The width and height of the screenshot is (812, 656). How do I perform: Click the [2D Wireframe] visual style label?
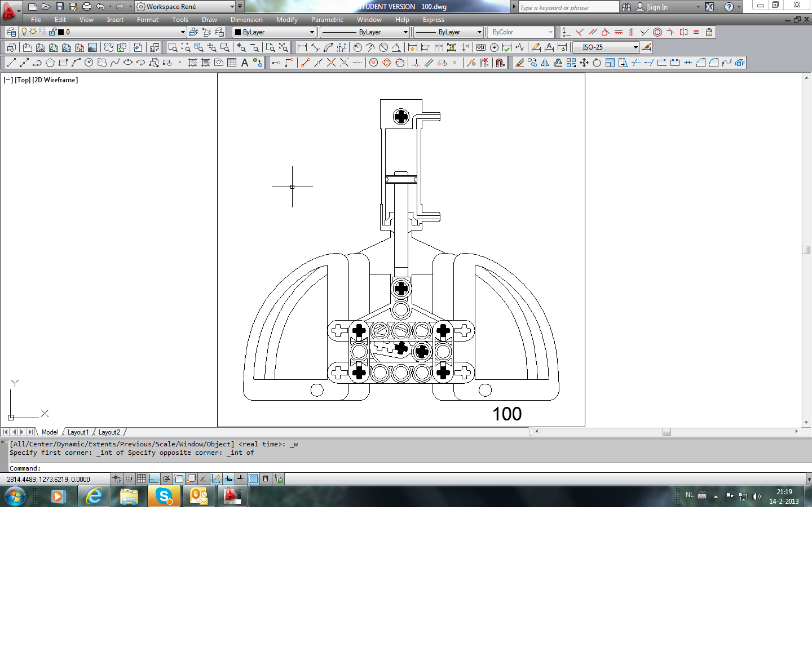tap(55, 80)
